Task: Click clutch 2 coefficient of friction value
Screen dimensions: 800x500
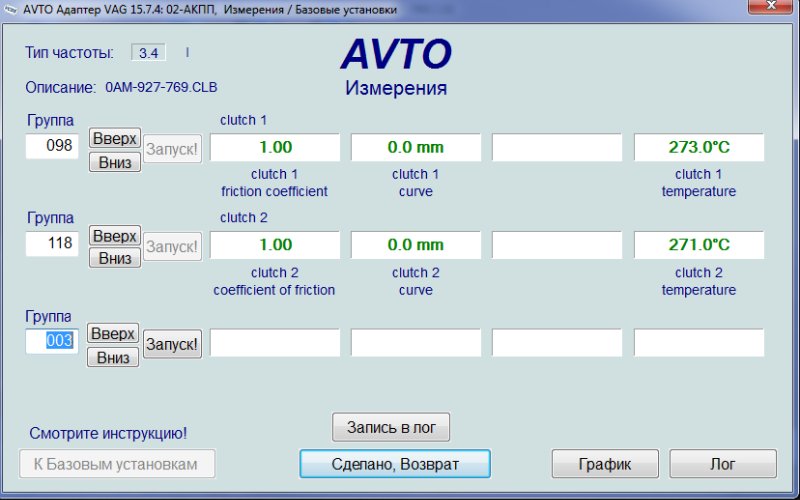Action: click(275, 244)
